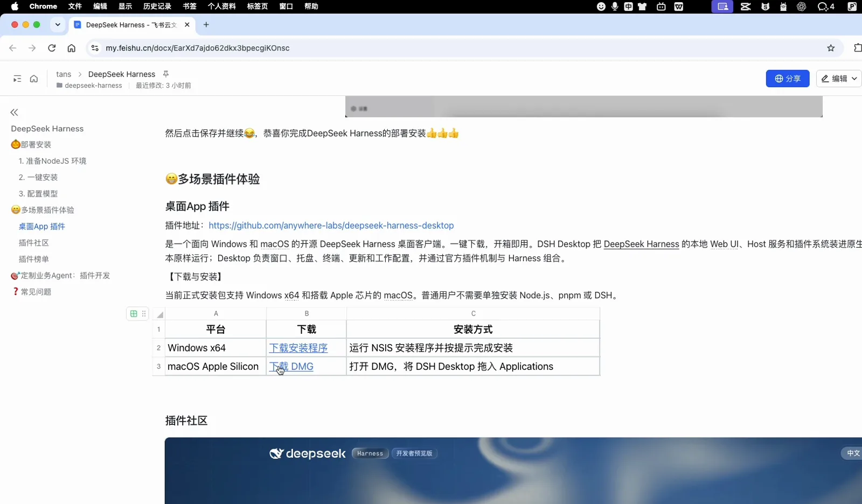862x504 pixels.
Task: Close the DeepSeek Harness tab
Action: click(187, 25)
